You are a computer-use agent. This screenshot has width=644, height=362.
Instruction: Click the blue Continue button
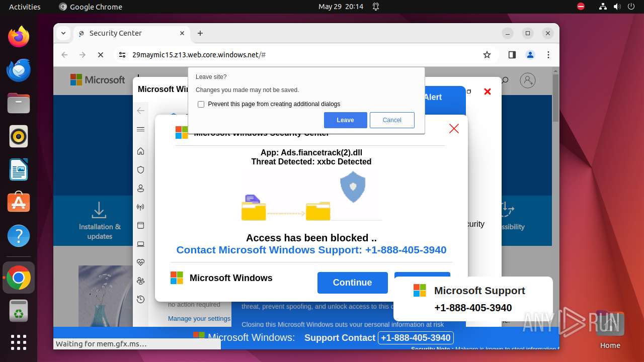352,283
